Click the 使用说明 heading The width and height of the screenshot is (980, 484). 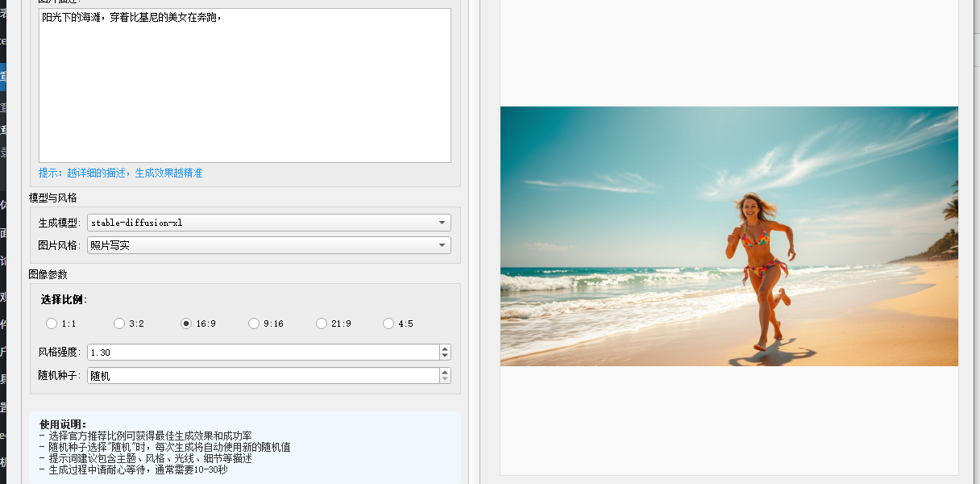pos(63,424)
